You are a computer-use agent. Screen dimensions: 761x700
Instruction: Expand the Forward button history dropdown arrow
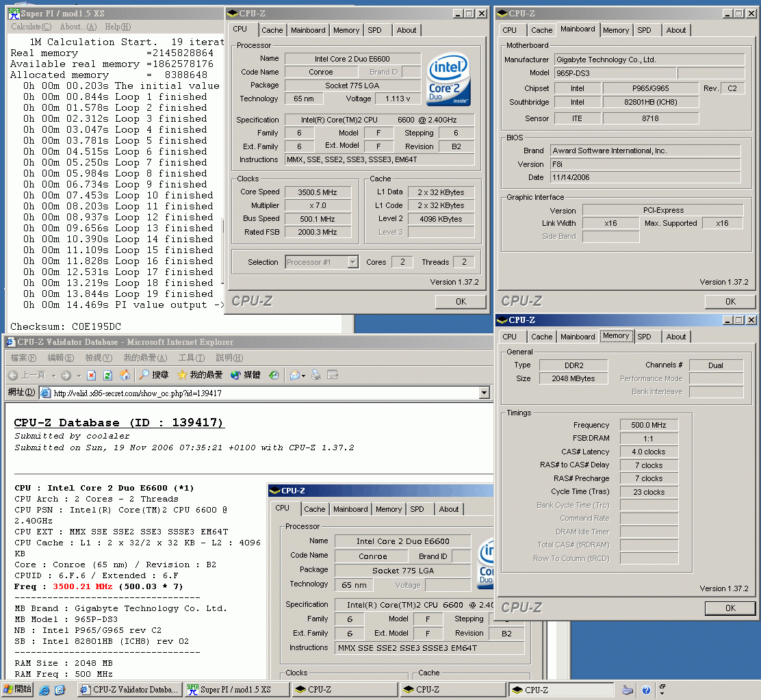coord(79,376)
